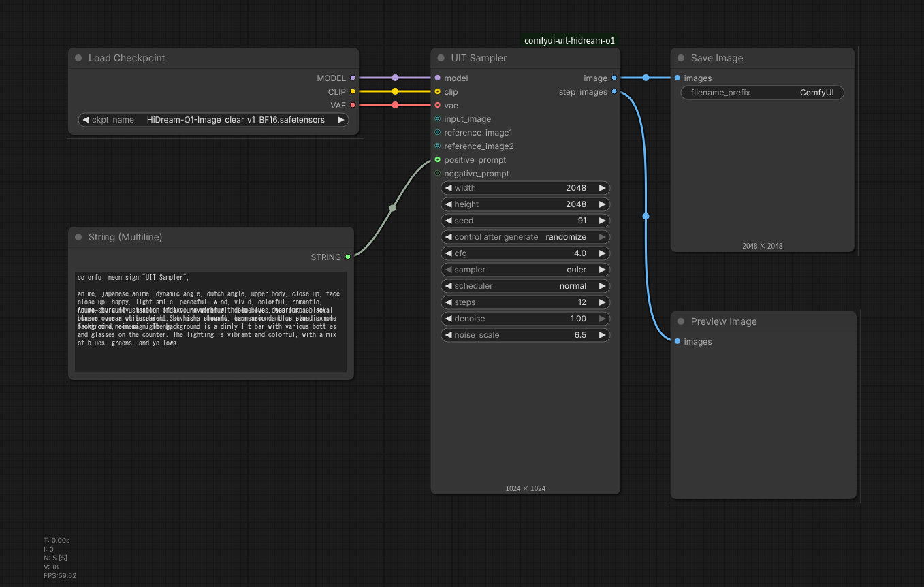This screenshot has height=587, width=924.
Task: Collapse the UIT Sampler node via its dot
Action: (x=441, y=58)
